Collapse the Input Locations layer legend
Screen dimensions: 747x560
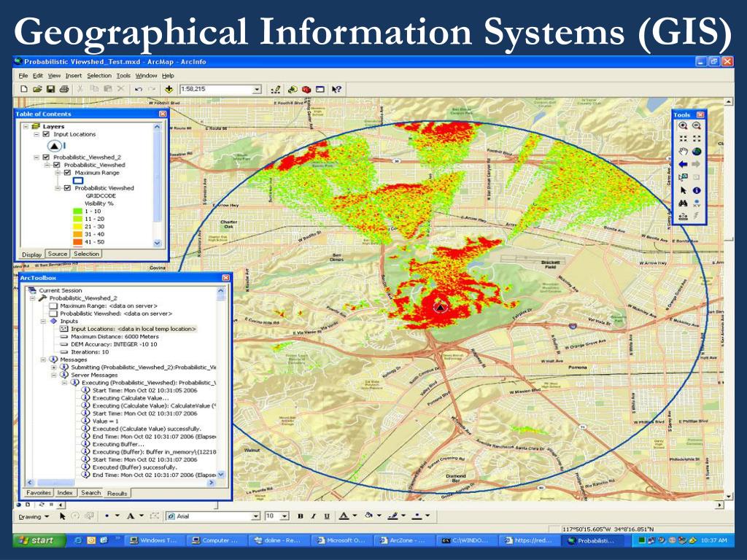tap(36, 134)
